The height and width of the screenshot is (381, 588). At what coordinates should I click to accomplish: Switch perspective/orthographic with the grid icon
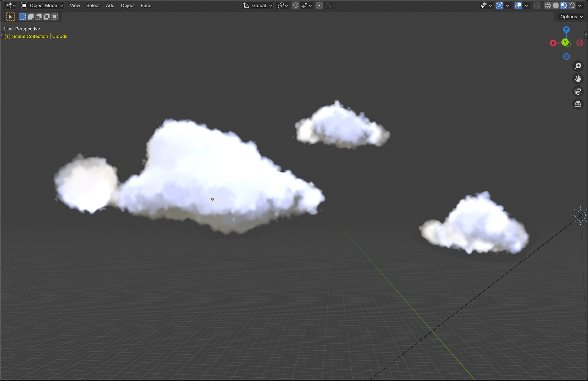coord(578,104)
